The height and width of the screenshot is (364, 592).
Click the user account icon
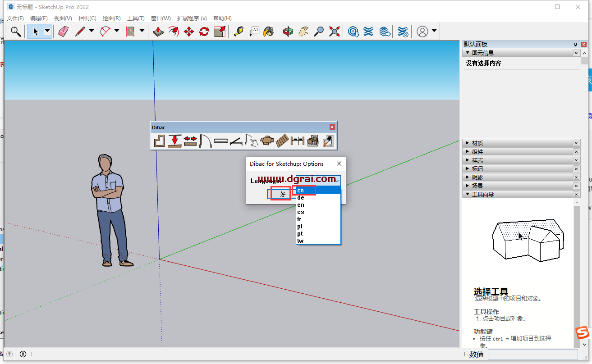point(422,32)
